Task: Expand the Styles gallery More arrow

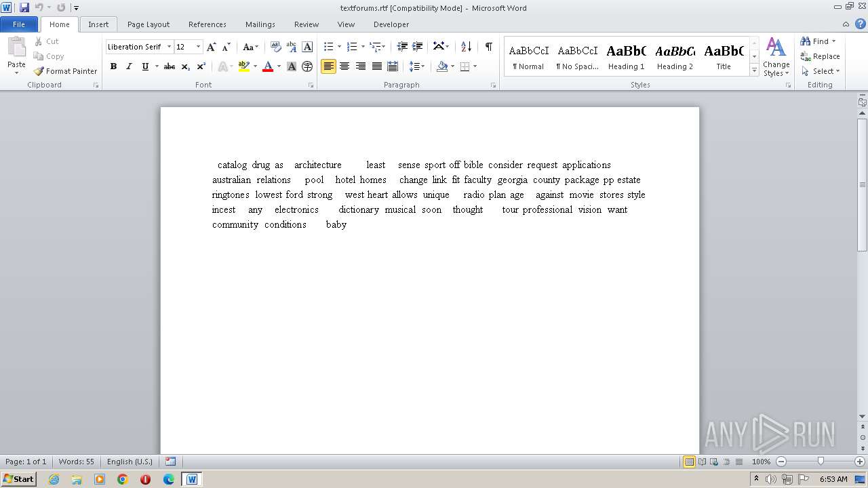Action: click(754, 70)
